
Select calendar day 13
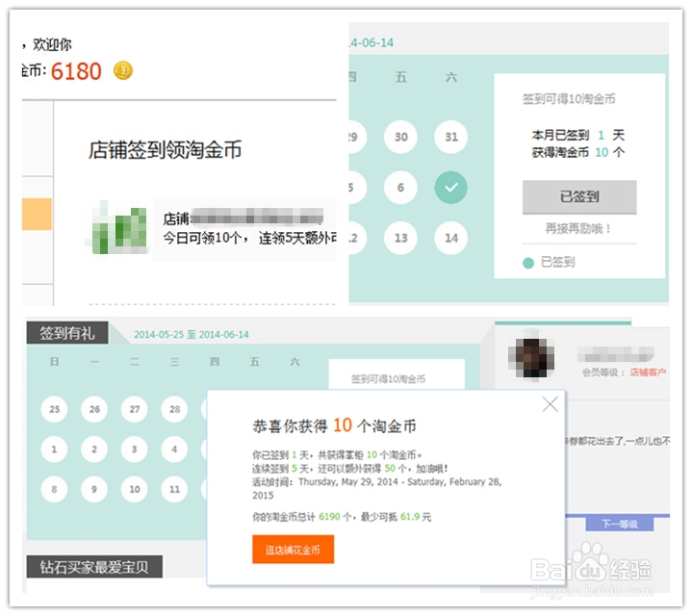click(400, 239)
